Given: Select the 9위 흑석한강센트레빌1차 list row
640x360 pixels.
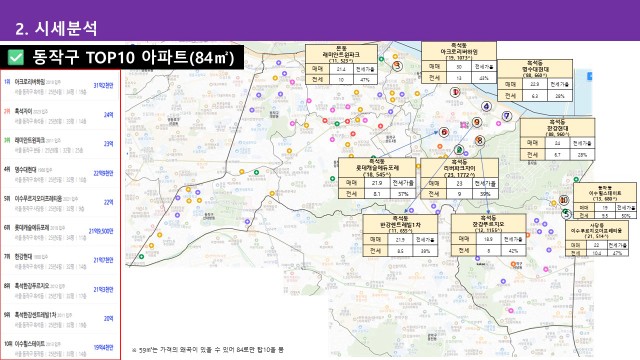Looking at the screenshot, I should pyautogui.click(x=60, y=319).
